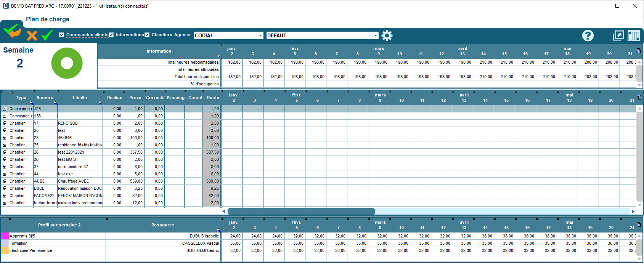Click the validate-and-return icon with orange arrow
This screenshot has width=644, height=263.
(12, 32)
